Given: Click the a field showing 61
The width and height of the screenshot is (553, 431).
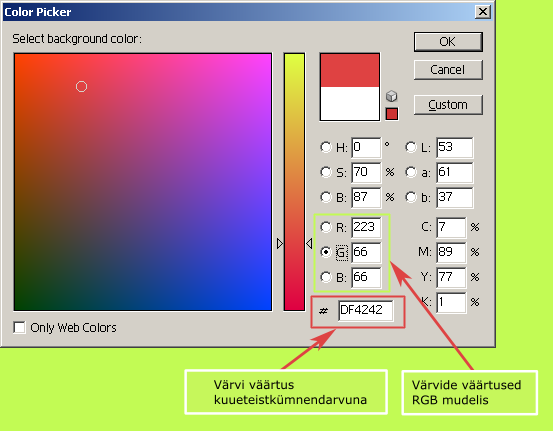Looking at the screenshot, I should 454,172.
